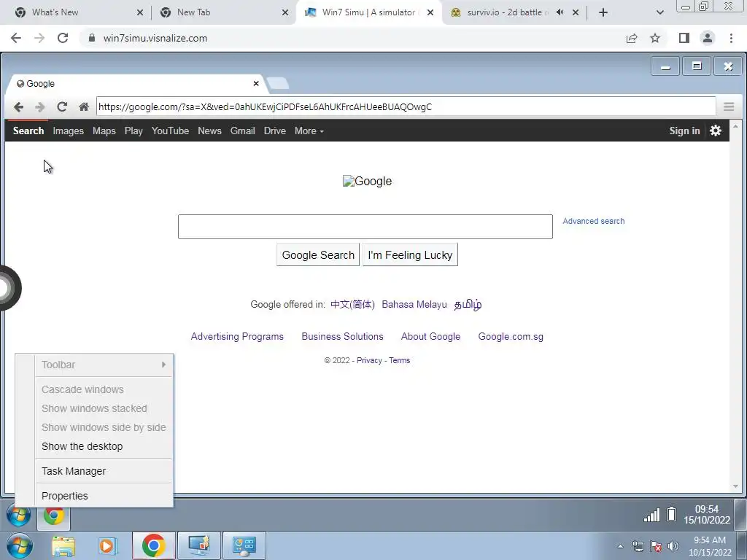Click simulated page scrollbar down arrow
The width and height of the screenshot is (747, 560).
pos(735,486)
